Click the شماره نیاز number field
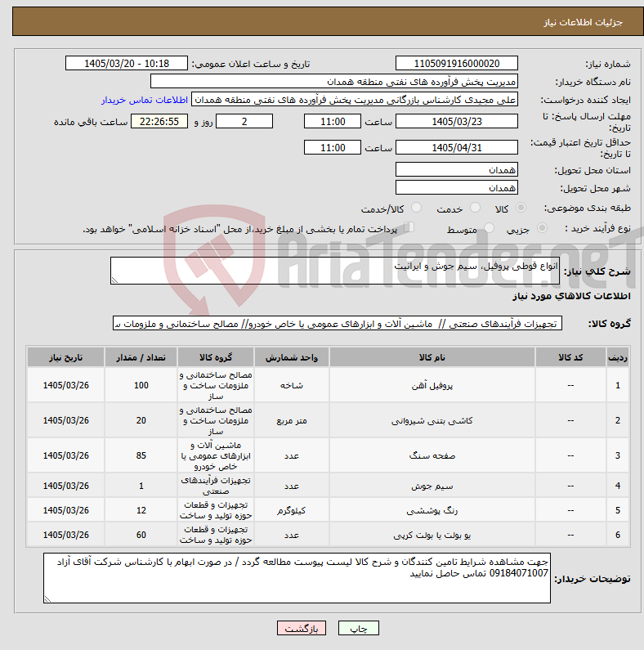Image resolution: width=644 pixels, height=650 pixels. [457, 64]
